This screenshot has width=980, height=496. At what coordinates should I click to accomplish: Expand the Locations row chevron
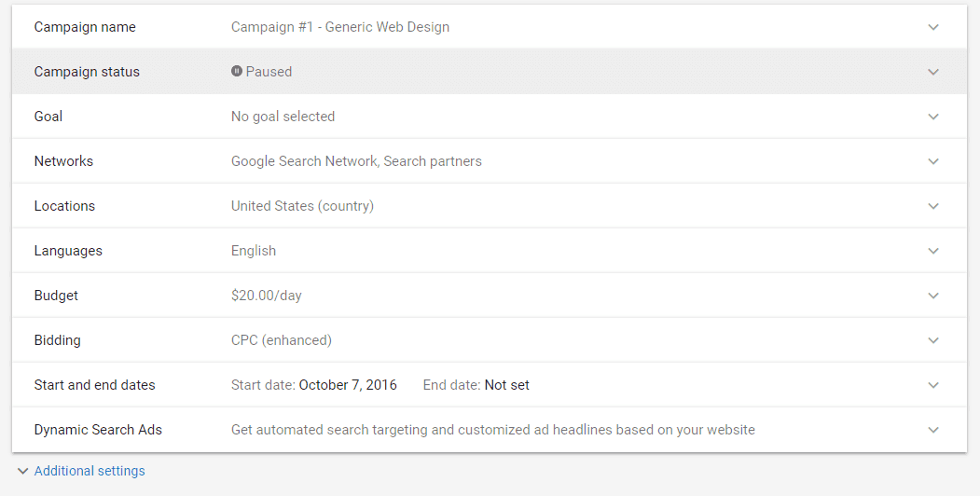[933, 206]
